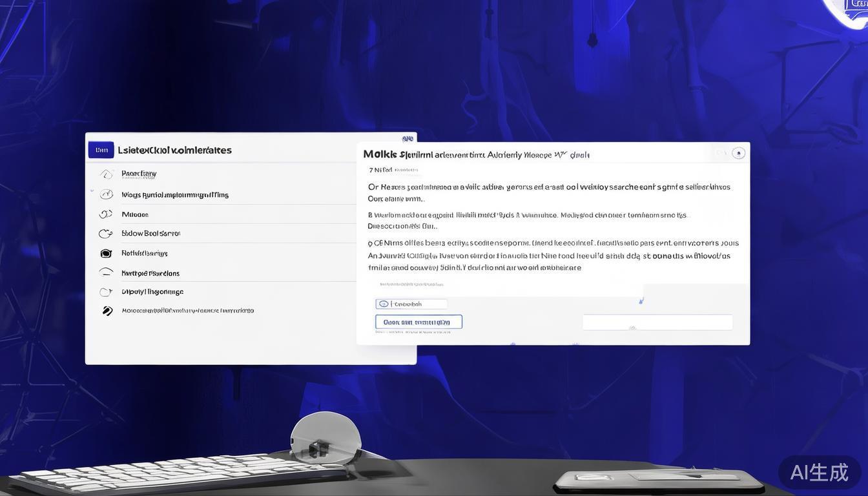
Task: Expand the small chevron left of second row
Action: coord(92,192)
